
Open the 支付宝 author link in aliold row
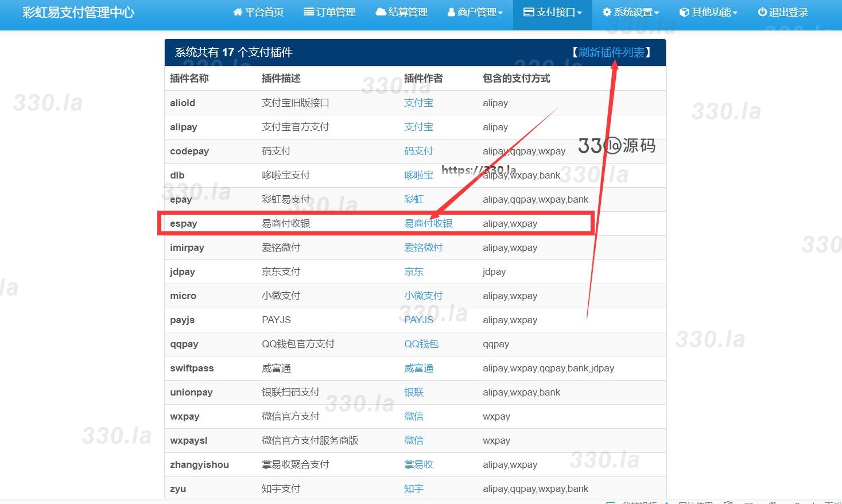point(418,103)
